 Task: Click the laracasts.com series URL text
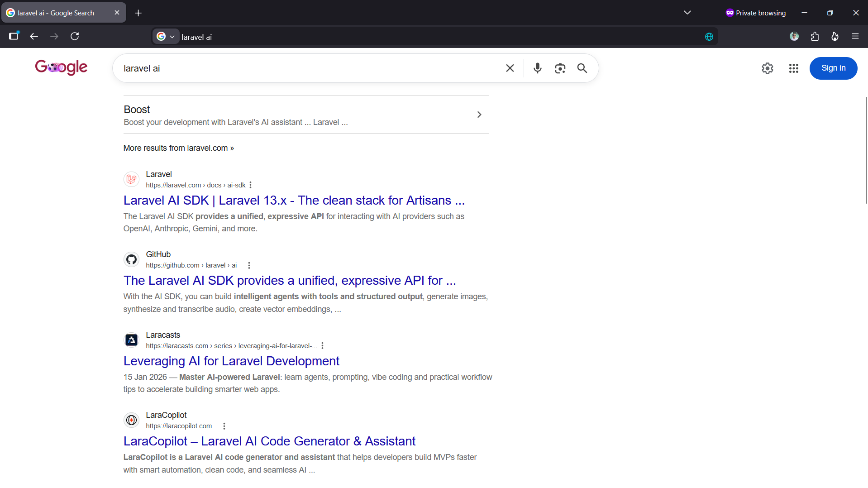pyautogui.click(x=231, y=346)
